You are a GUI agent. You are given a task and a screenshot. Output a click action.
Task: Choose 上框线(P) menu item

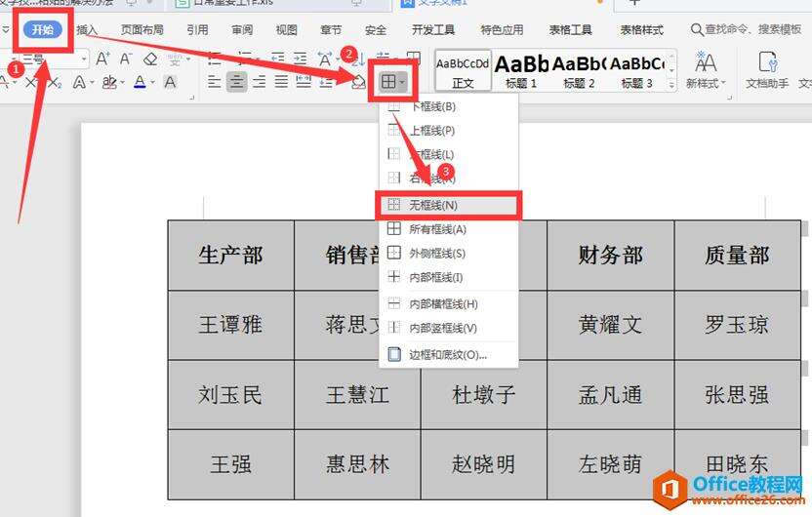449,131
